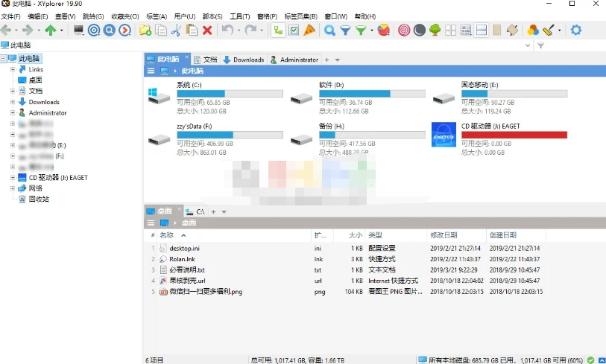The height and width of the screenshot is (364, 606).
Task: Click the Copy icon in toolbar
Action: tap(161, 30)
